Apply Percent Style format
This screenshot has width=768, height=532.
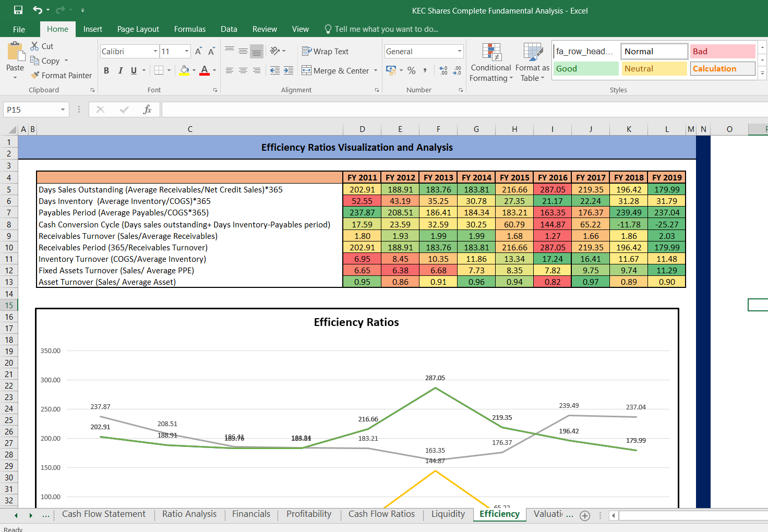tap(412, 70)
